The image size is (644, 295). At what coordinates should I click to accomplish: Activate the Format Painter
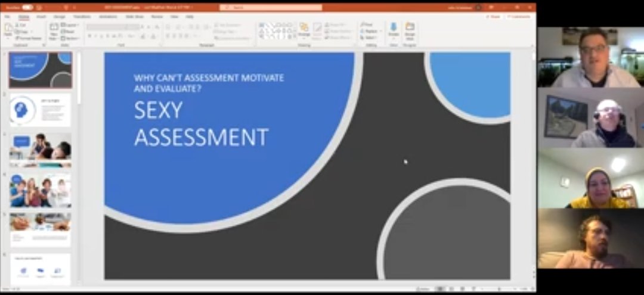29,38
